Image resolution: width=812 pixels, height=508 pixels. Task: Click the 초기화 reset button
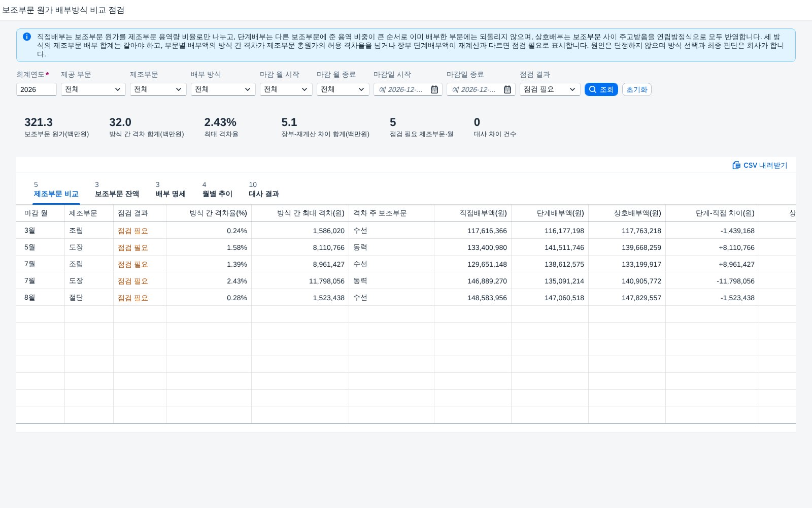(x=637, y=89)
